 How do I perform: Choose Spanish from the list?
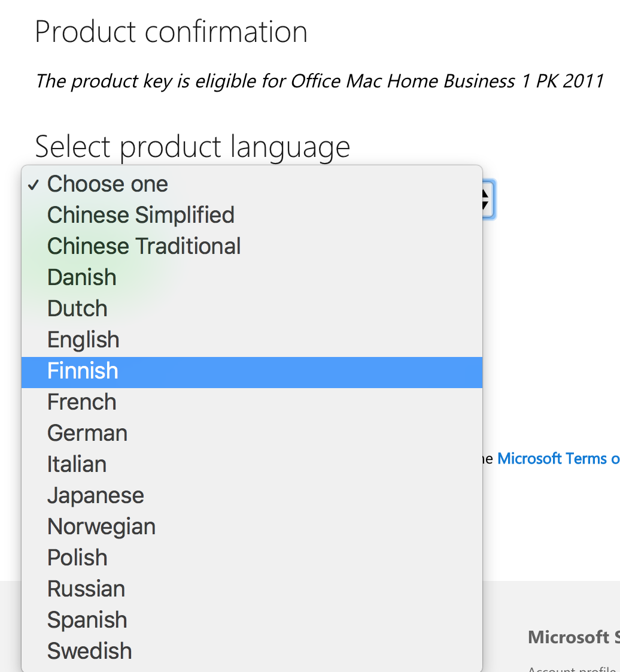pyautogui.click(x=252, y=620)
